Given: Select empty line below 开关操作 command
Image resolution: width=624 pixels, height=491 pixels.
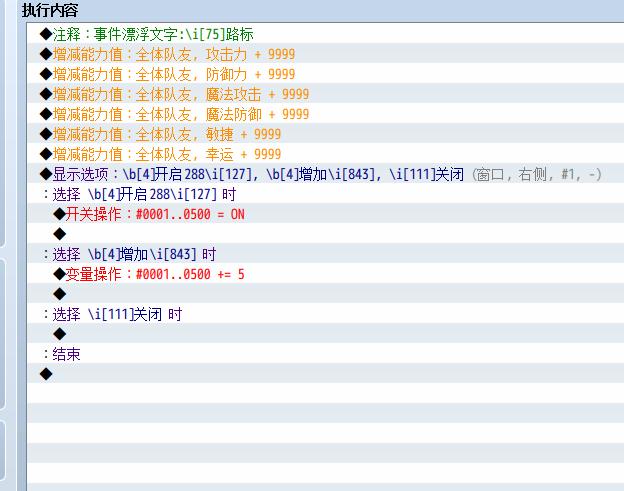Looking at the screenshot, I should click(326, 234).
